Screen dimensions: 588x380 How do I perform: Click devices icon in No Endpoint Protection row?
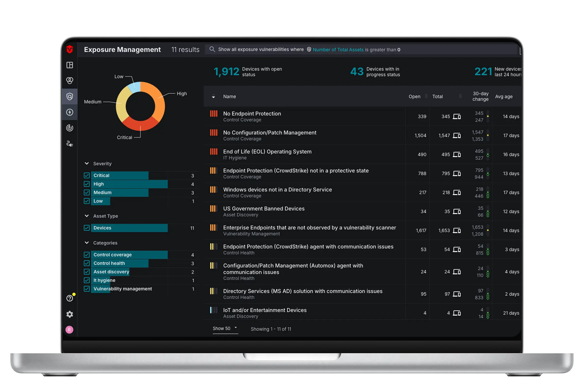pos(457,116)
